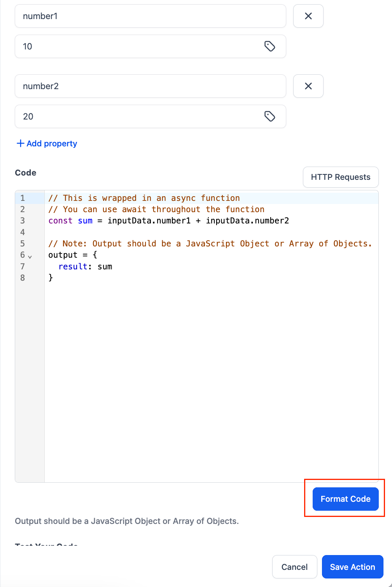Focus the number1 property name field

coord(150,16)
